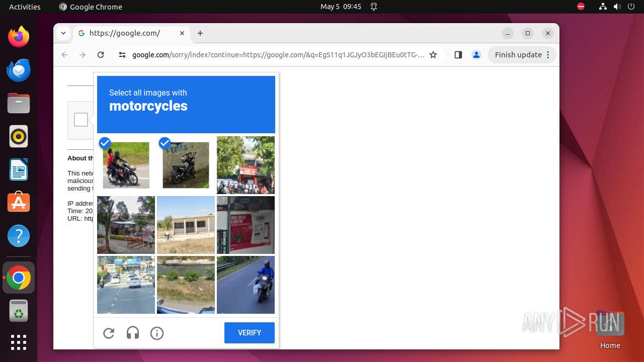
Task: Open the Chrome profile menu
Action: 476,55
